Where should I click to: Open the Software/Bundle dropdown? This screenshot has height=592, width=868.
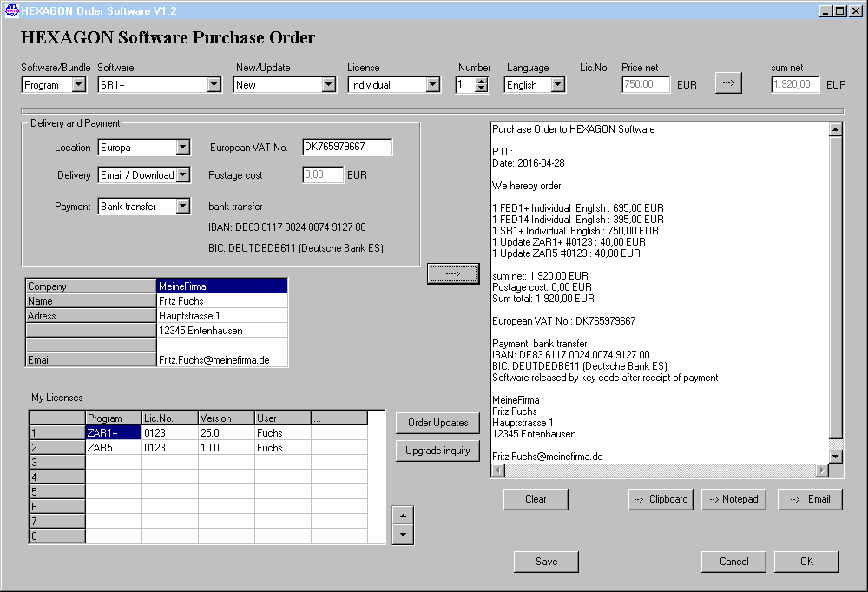(x=79, y=85)
